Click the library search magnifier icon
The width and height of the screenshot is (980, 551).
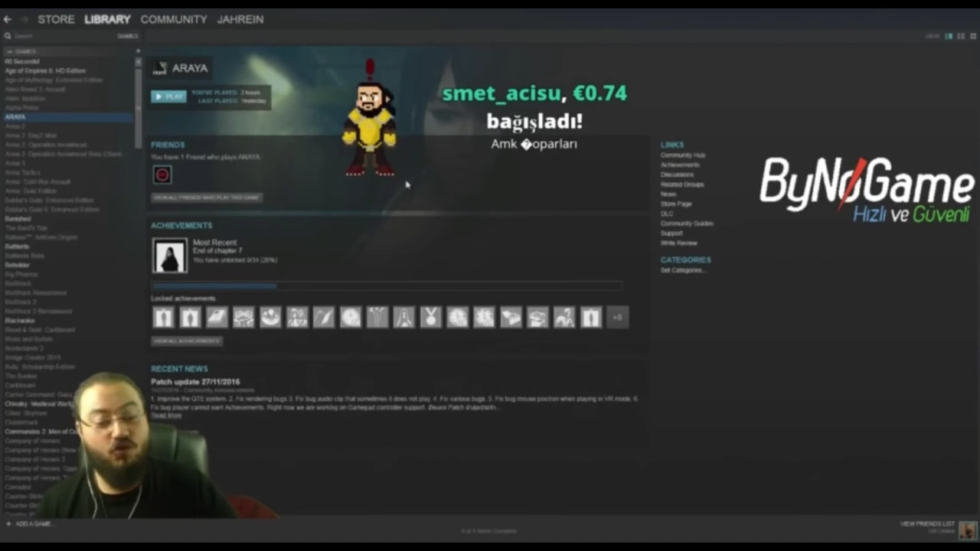pyautogui.click(x=8, y=36)
